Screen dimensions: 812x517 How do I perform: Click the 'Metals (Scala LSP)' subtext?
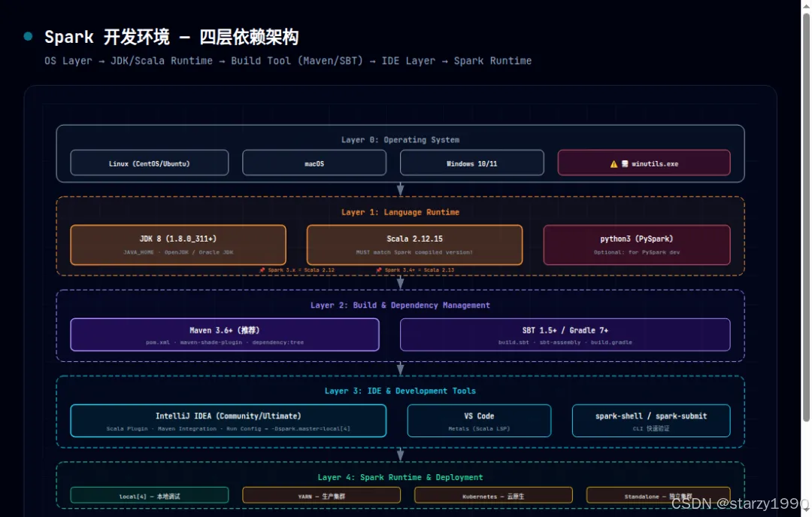click(479, 429)
